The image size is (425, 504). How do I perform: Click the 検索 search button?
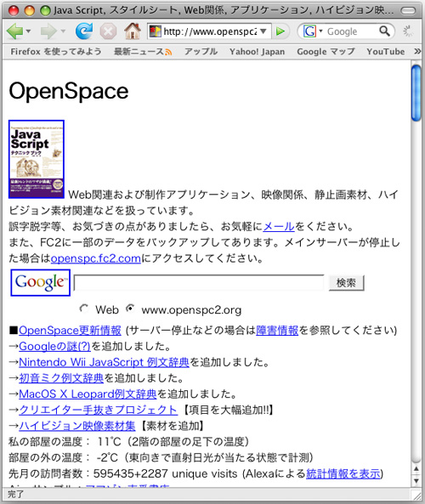tap(346, 283)
